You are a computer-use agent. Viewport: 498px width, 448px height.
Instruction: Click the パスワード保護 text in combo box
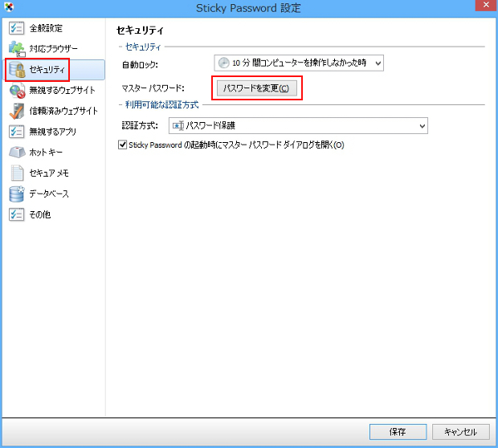pos(210,126)
